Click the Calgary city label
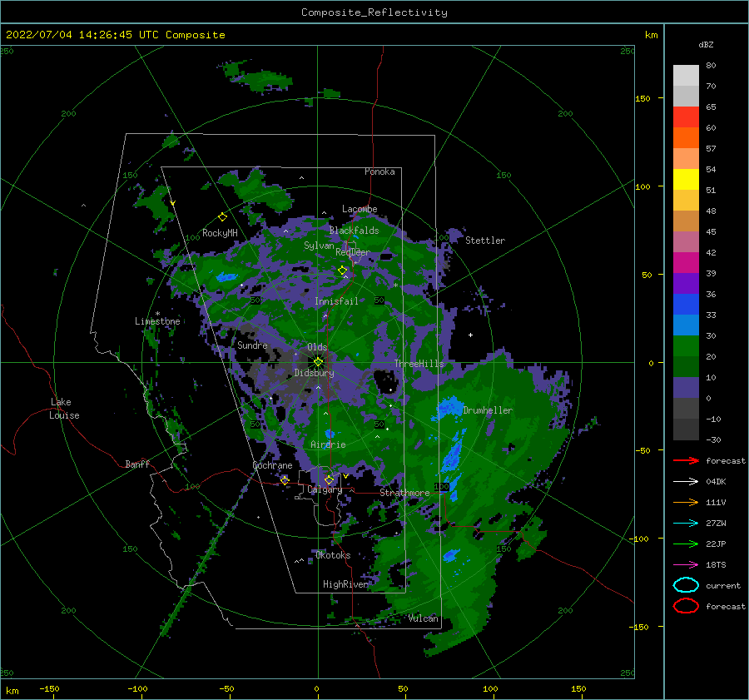The image size is (749, 700). tap(325, 489)
